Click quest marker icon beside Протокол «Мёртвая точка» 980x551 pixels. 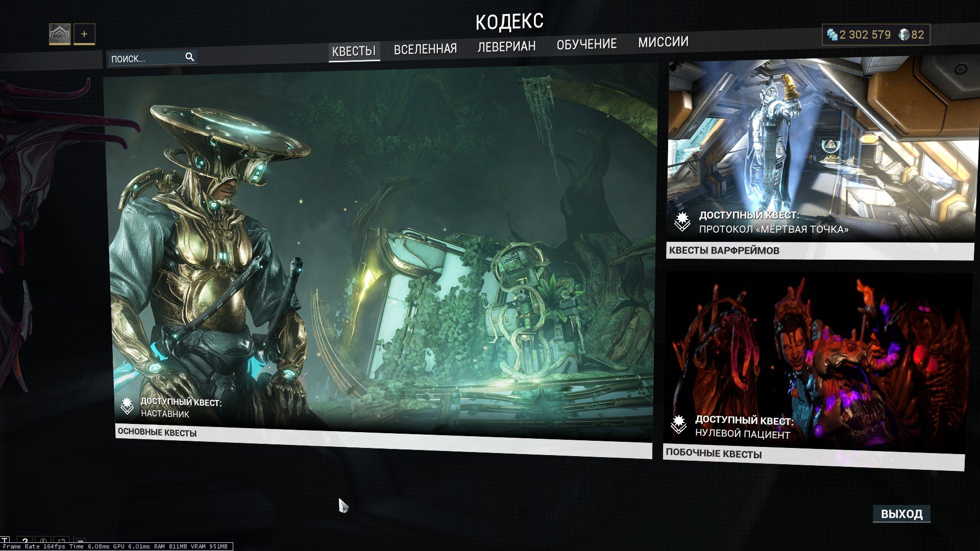coord(682,221)
